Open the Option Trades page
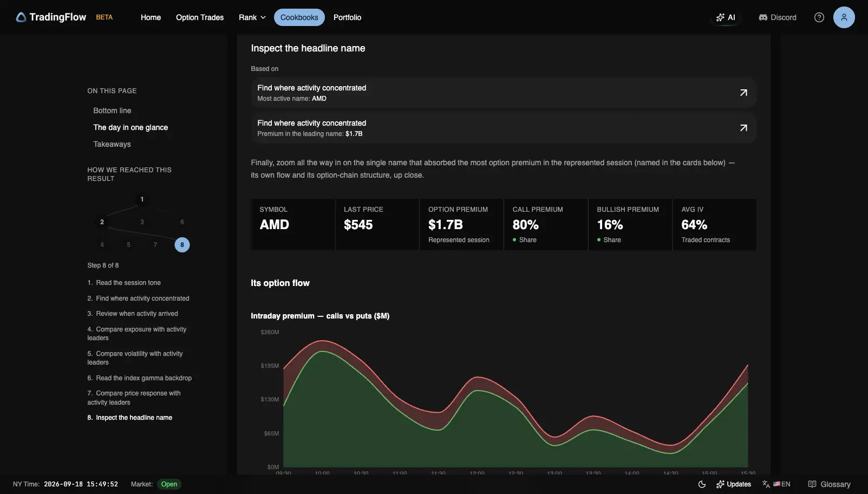 200,17
